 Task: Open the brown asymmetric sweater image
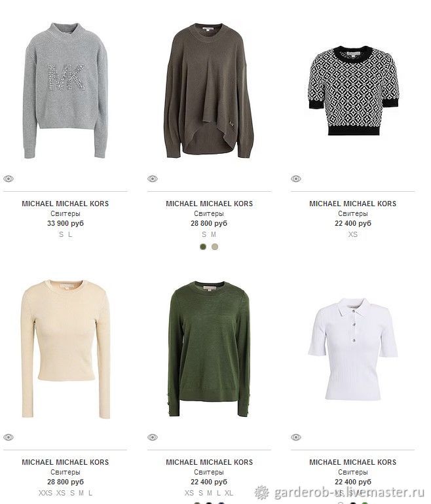click(x=209, y=90)
